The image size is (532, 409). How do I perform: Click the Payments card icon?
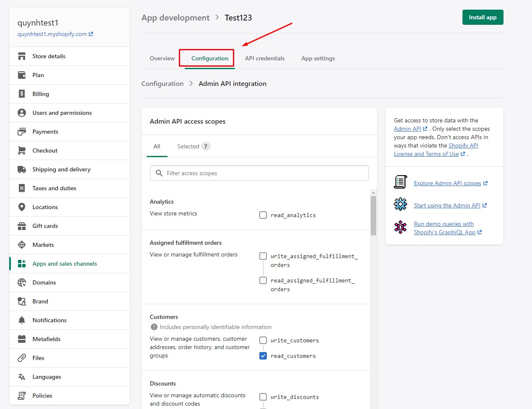pyautogui.click(x=22, y=132)
